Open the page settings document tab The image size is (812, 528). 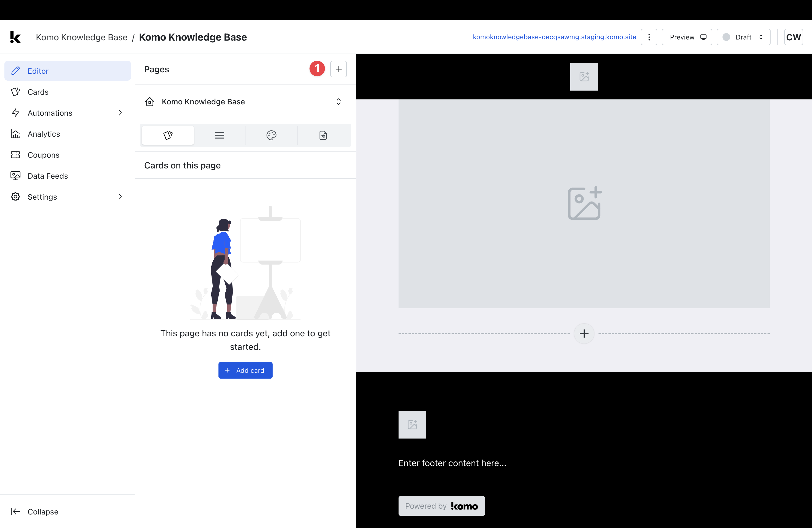click(323, 135)
